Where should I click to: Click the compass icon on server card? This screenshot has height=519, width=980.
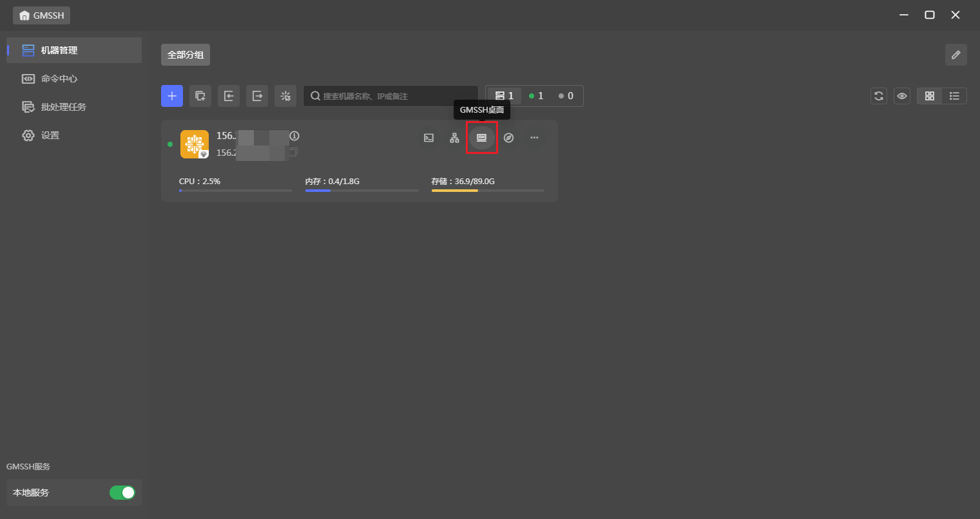508,138
